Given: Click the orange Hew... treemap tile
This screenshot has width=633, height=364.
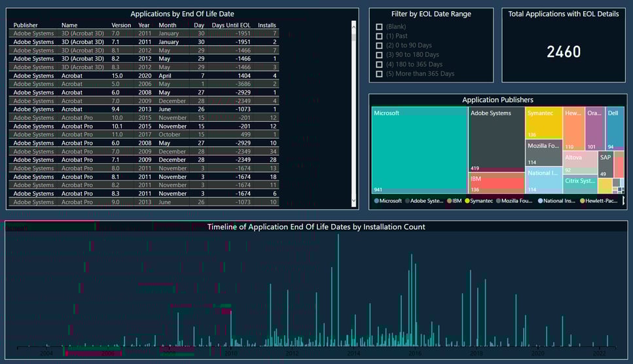Looking at the screenshot, I should coord(573,128).
